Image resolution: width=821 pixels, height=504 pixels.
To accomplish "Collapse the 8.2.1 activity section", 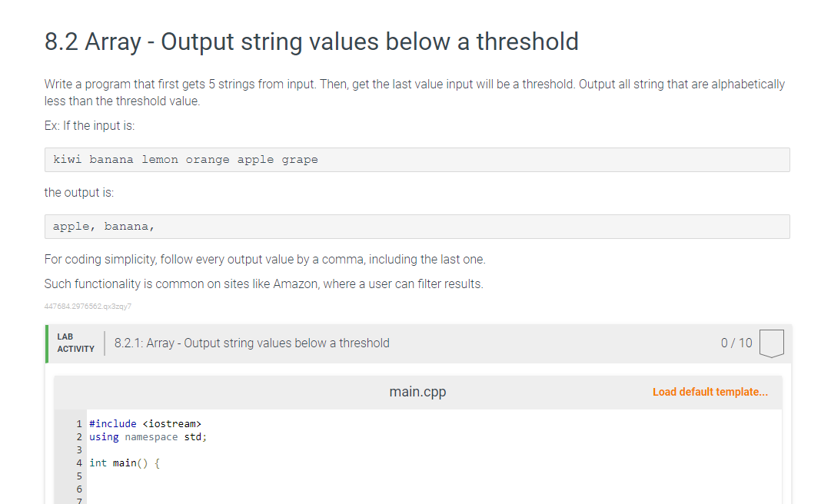I will (251, 343).
